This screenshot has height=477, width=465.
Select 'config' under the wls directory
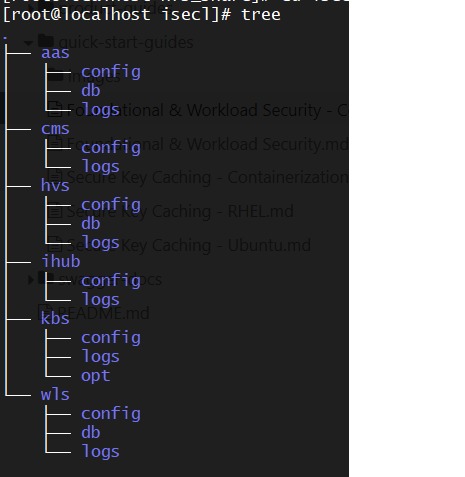111,414
